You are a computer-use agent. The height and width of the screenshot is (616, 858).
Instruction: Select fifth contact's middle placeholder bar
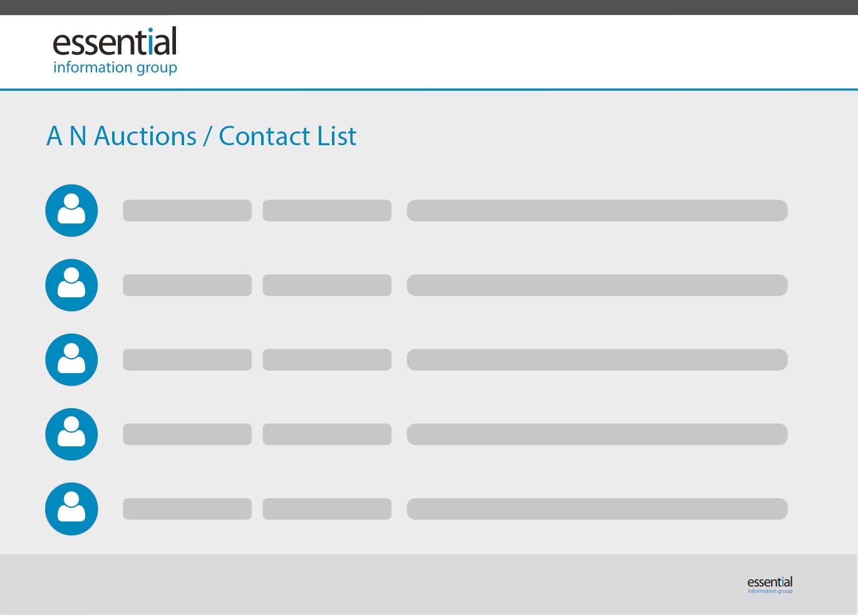click(x=327, y=509)
